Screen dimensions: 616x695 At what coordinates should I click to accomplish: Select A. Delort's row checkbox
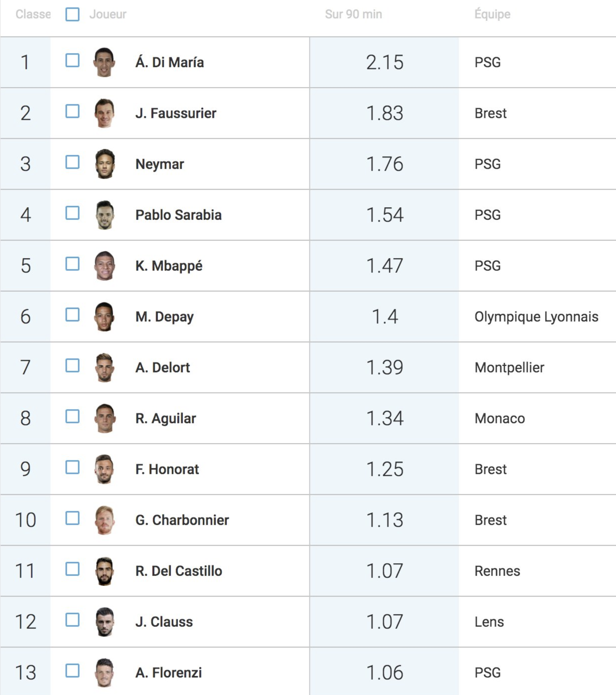click(72, 365)
